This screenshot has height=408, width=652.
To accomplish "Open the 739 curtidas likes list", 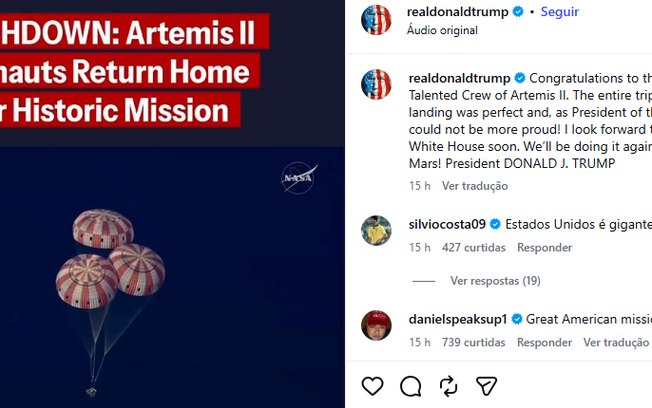I will (474, 342).
